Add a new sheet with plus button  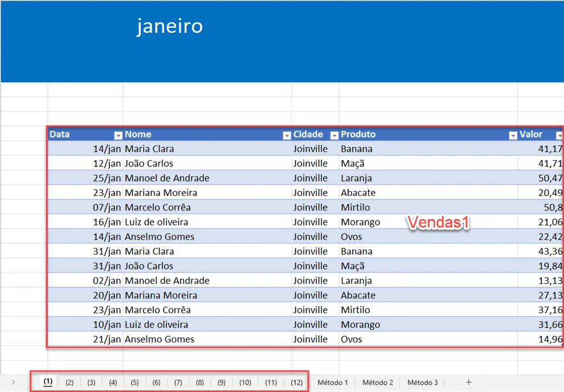click(468, 382)
